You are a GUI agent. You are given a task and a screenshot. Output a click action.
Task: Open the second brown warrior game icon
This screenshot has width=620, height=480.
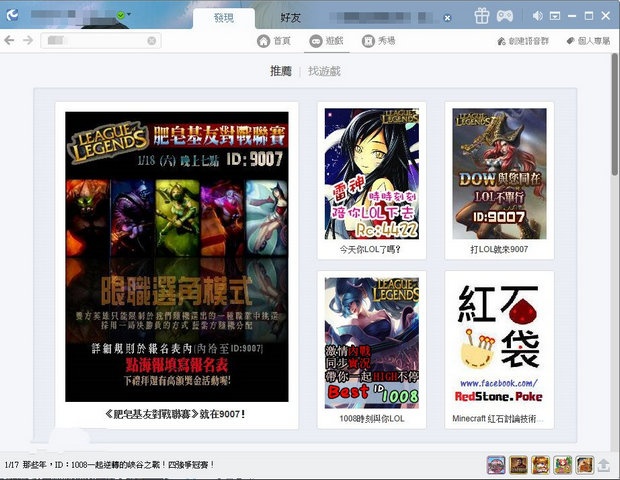click(x=518, y=465)
